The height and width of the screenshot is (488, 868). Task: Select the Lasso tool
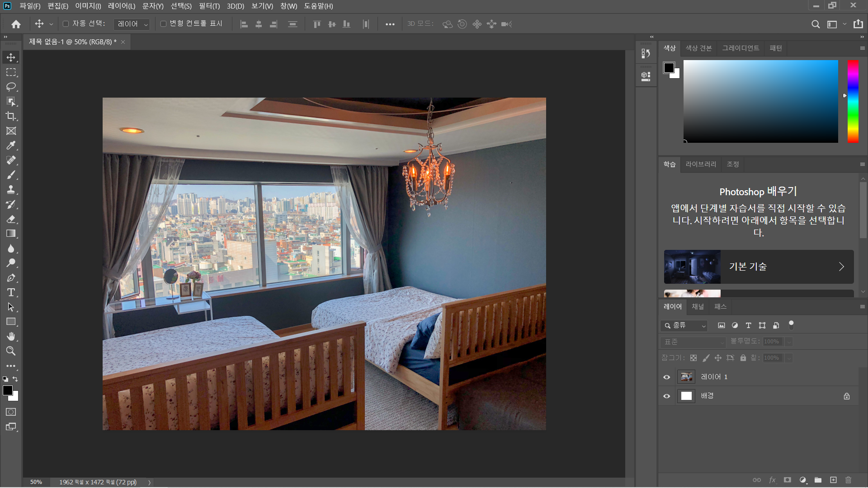pyautogui.click(x=11, y=87)
